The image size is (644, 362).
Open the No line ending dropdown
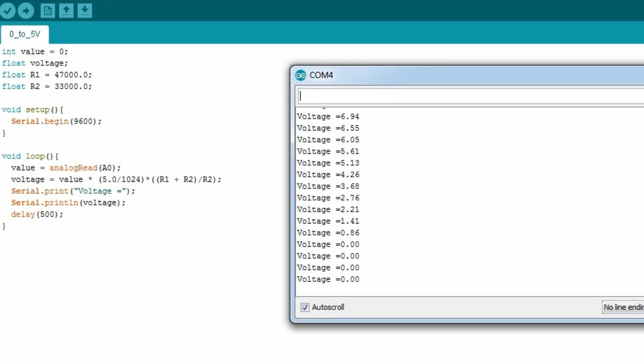coord(623,307)
